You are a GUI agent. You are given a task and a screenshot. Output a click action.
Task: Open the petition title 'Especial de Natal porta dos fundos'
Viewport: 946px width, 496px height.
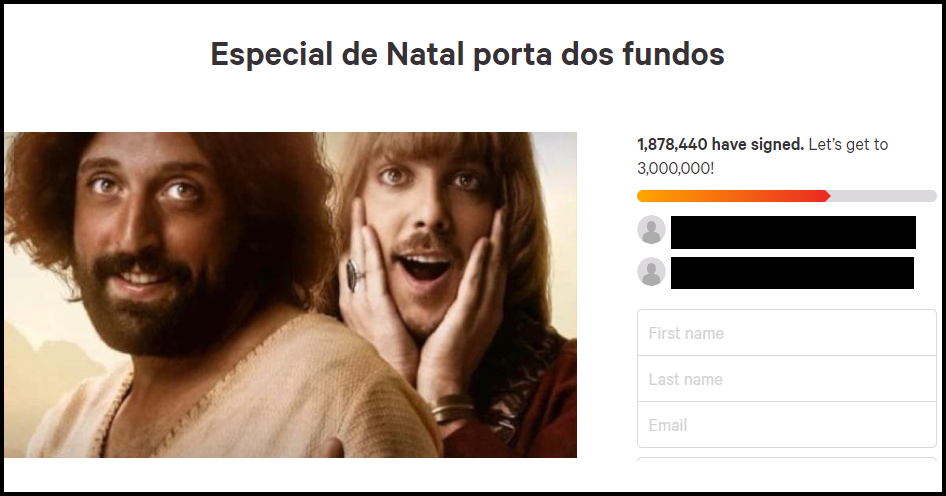coord(468,54)
